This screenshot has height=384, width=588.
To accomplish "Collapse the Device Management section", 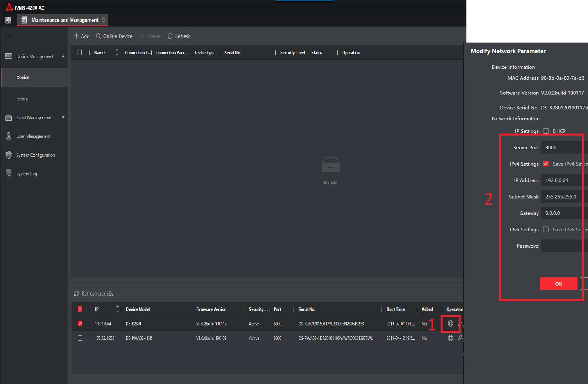I will (x=63, y=57).
